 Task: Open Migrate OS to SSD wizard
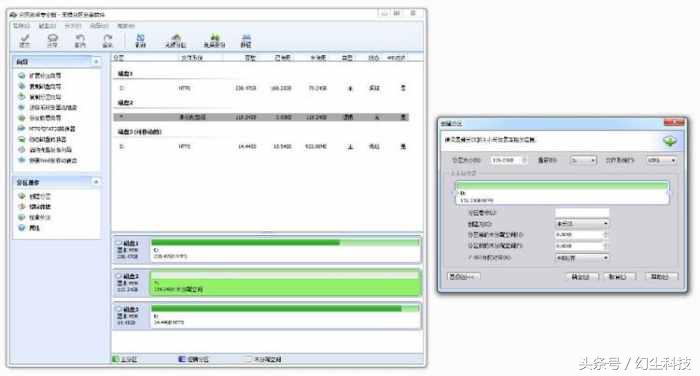(x=48, y=107)
